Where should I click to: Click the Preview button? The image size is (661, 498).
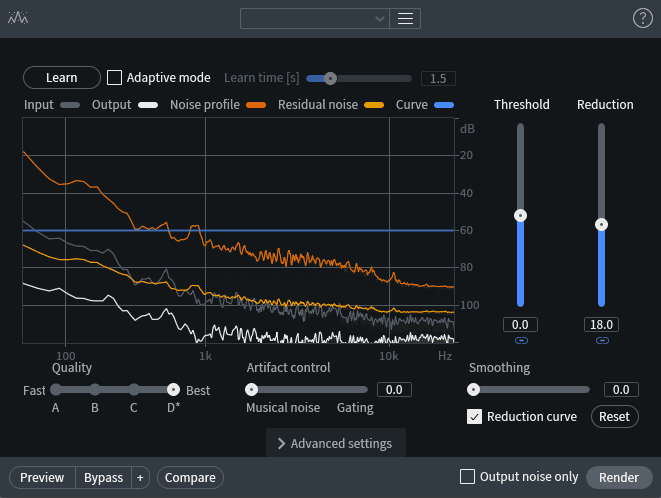pyautogui.click(x=42, y=477)
